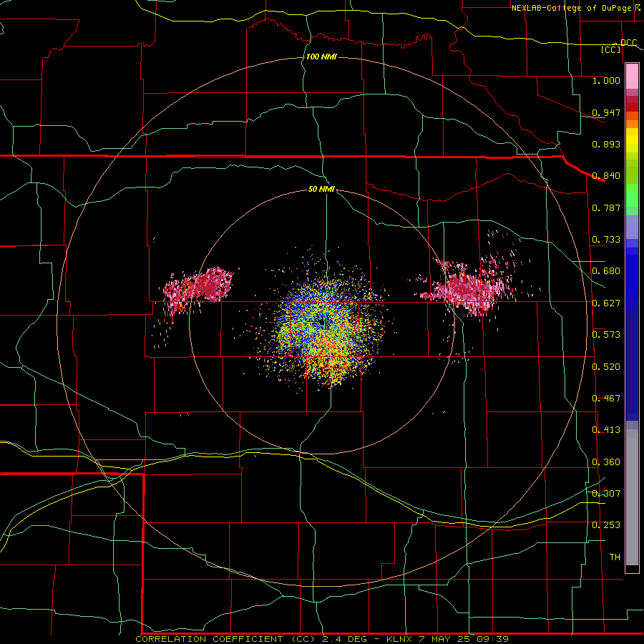
Task: Click the 0.467 legend value
Action: tap(606, 399)
